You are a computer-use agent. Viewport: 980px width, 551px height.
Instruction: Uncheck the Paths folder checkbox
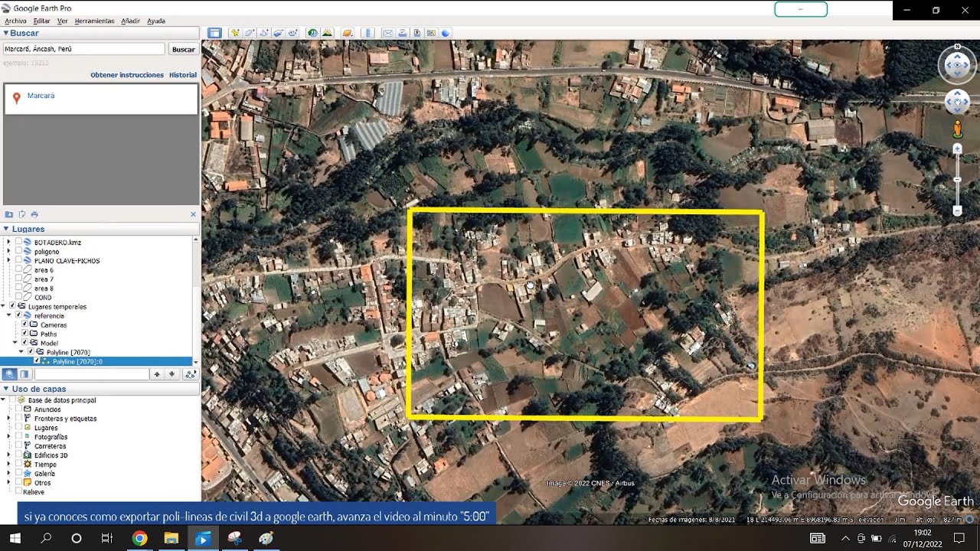click(x=24, y=334)
